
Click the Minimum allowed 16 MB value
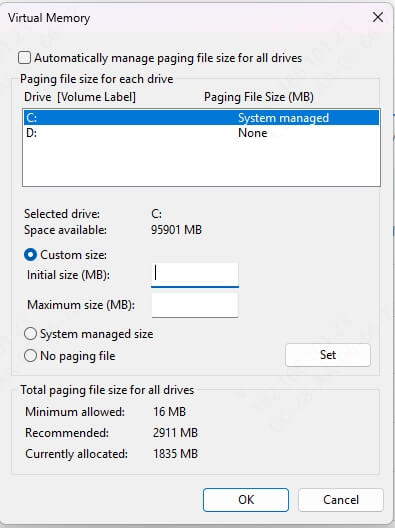169,411
